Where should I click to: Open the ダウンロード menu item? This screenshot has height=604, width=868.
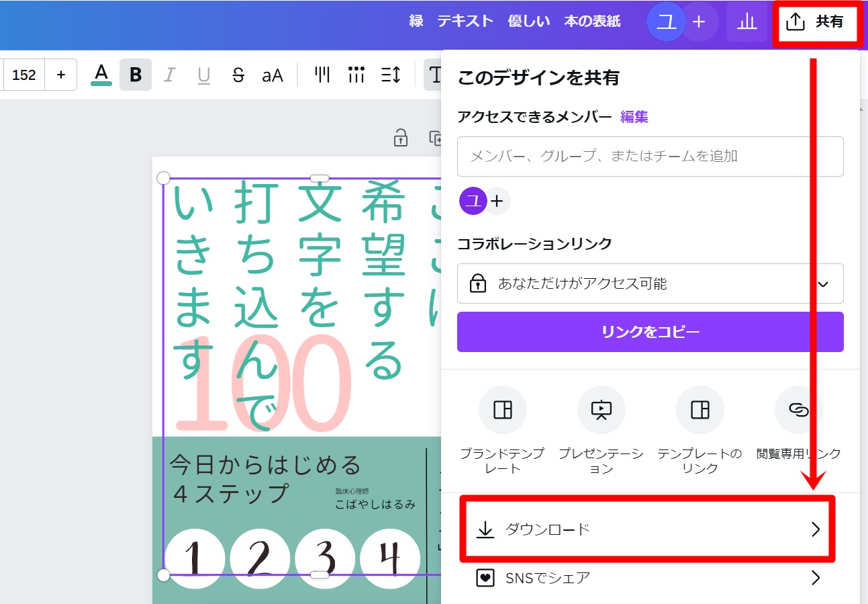tap(648, 529)
